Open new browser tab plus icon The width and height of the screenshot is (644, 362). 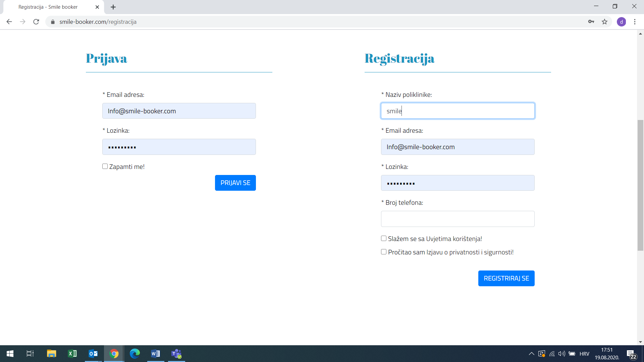tap(113, 7)
